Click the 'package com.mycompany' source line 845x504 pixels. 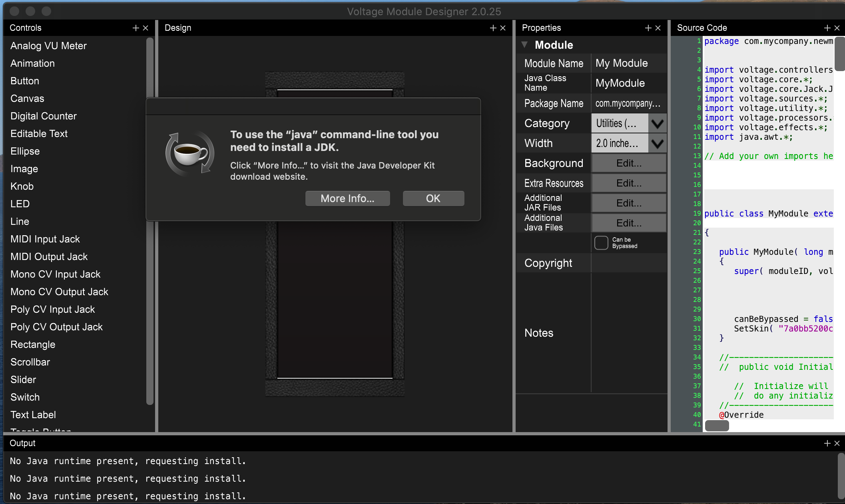click(768, 41)
